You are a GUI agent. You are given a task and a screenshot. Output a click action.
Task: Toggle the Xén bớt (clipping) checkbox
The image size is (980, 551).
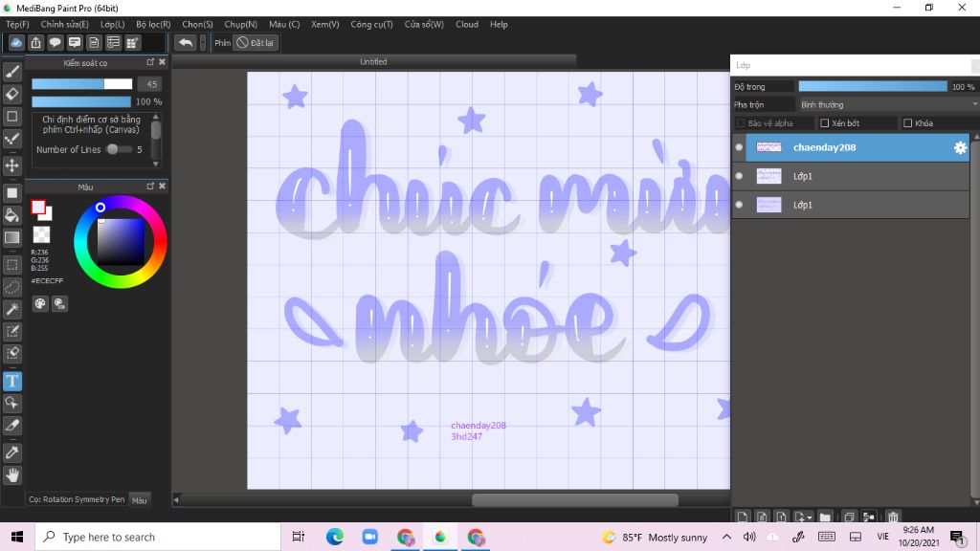point(824,123)
